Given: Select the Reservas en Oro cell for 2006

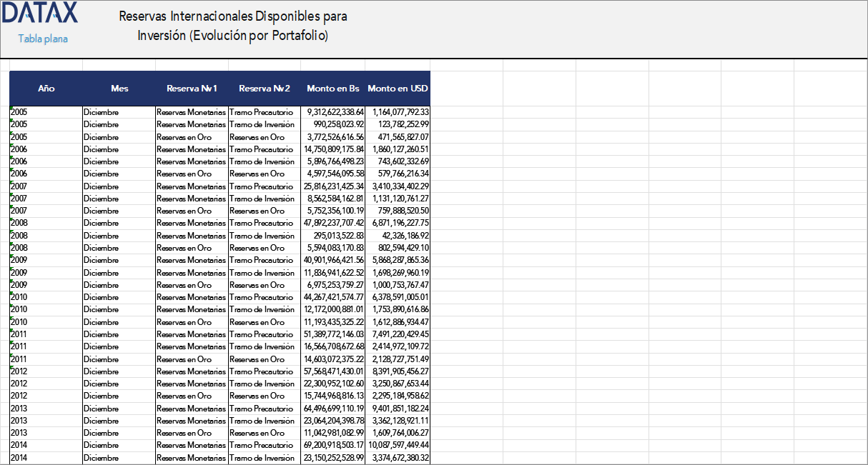Looking at the screenshot, I should pos(191,174).
